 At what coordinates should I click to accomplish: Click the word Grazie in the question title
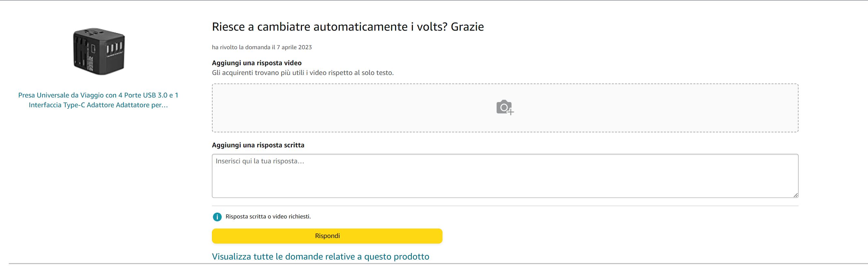pyautogui.click(x=467, y=27)
